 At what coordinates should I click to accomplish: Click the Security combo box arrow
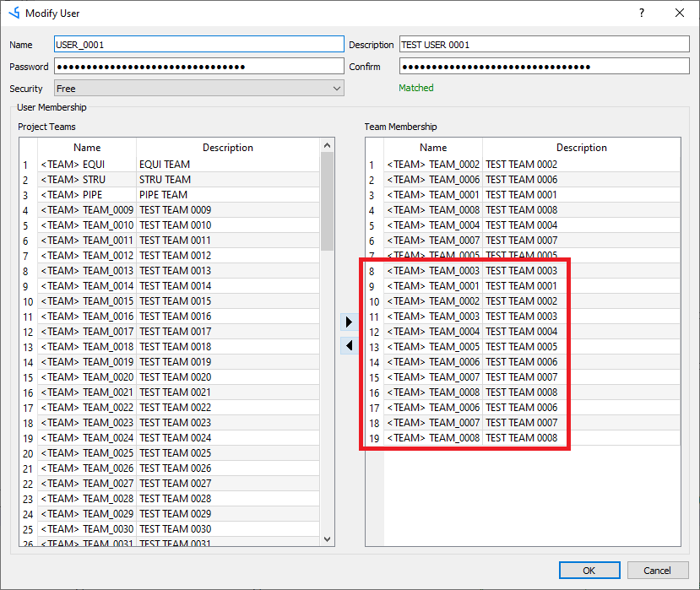[x=337, y=88]
